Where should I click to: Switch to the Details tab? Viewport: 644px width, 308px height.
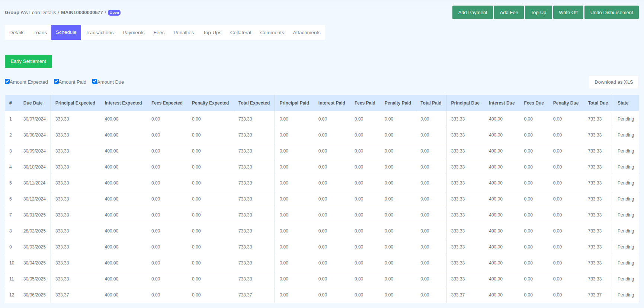click(17, 33)
